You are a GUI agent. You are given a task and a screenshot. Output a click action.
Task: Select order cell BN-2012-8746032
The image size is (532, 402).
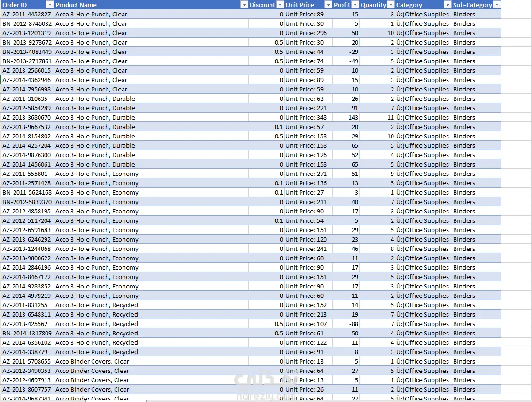27,24
